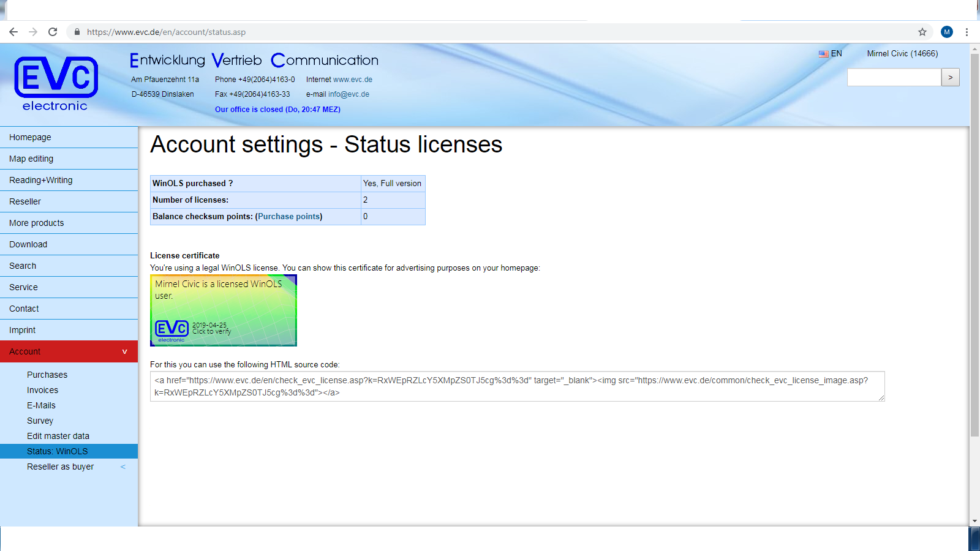Open Edit master data submenu item
Screen dimensions: 980x551
(58, 436)
